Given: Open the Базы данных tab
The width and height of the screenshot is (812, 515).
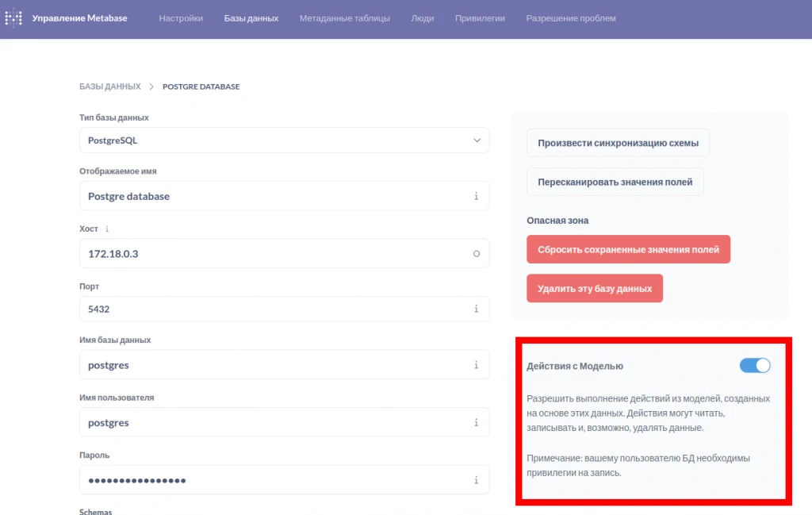Looking at the screenshot, I should (251, 18).
